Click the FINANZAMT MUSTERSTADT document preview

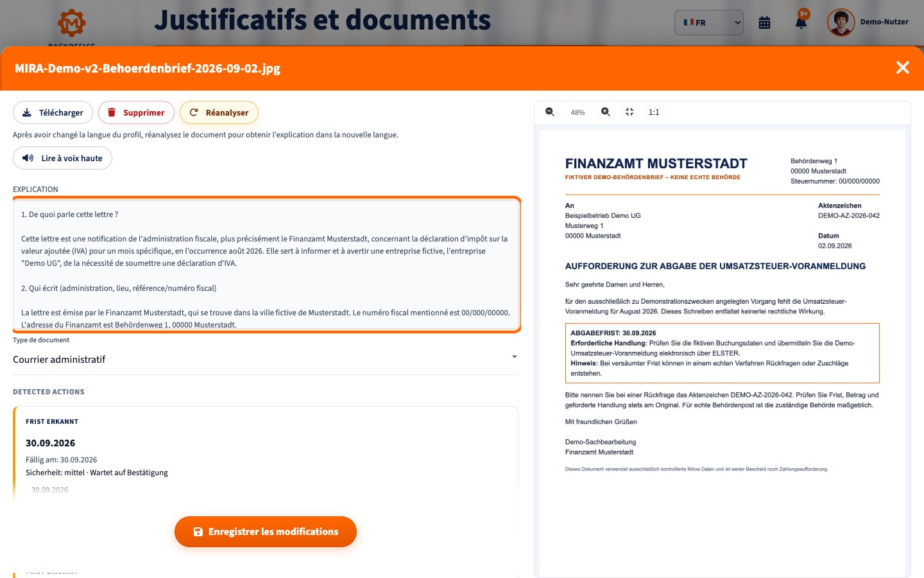point(722,353)
